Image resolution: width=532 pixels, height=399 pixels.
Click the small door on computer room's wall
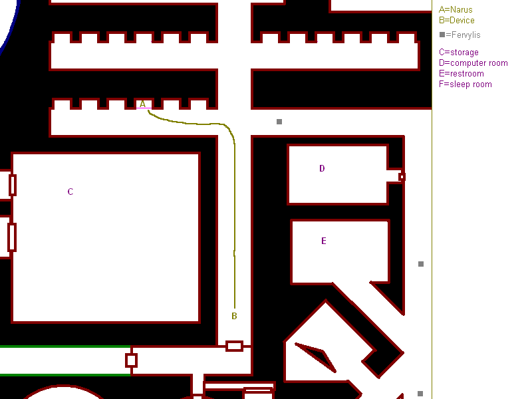click(x=402, y=177)
